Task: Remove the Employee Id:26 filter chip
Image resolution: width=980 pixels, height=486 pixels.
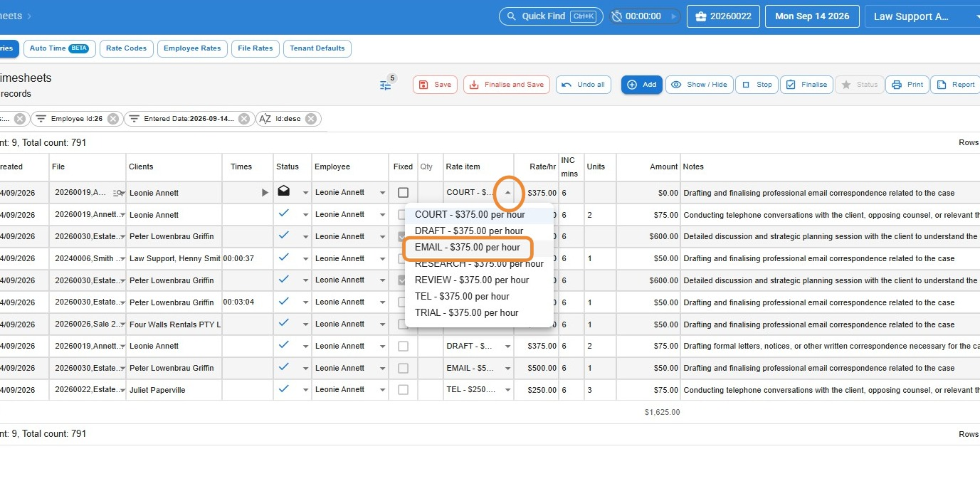Action: click(x=113, y=119)
